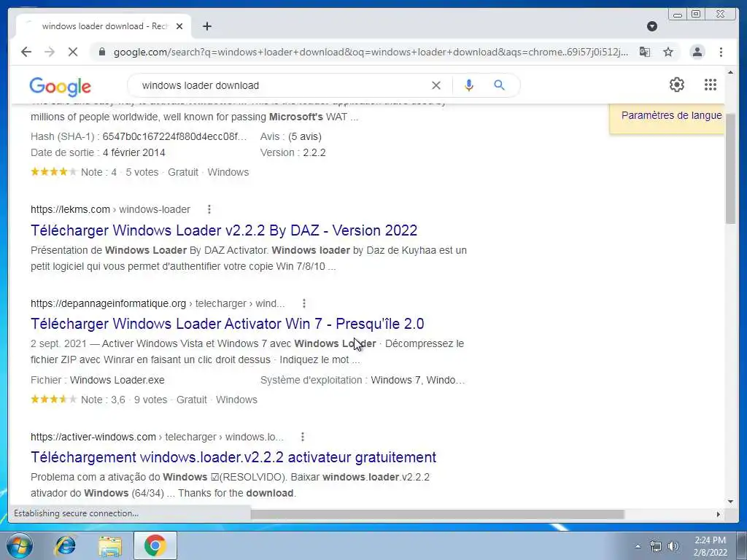Image resolution: width=747 pixels, height=560 pixels.
Task: Go back to the previous page
Action: tap(26, 52)
